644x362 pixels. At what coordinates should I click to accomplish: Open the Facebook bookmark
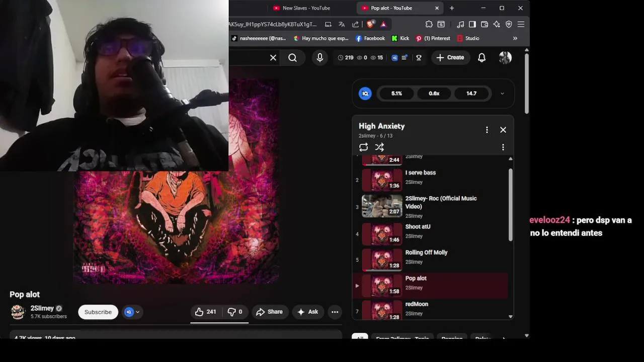coord(370,38)
